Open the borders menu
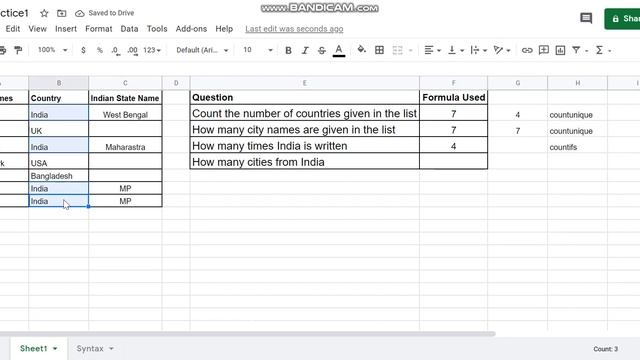Viewport: 640px width, 360px height. tap(379, 50)
